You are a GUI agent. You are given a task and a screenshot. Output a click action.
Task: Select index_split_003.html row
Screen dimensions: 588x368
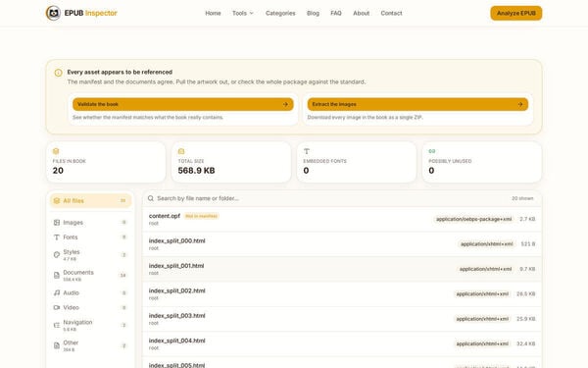tap(342, 319)
